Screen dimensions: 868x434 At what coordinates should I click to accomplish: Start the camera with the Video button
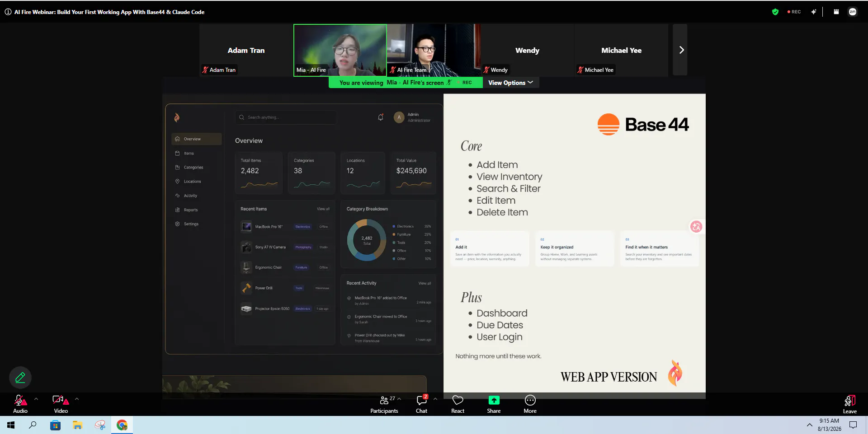click(61, 404)
